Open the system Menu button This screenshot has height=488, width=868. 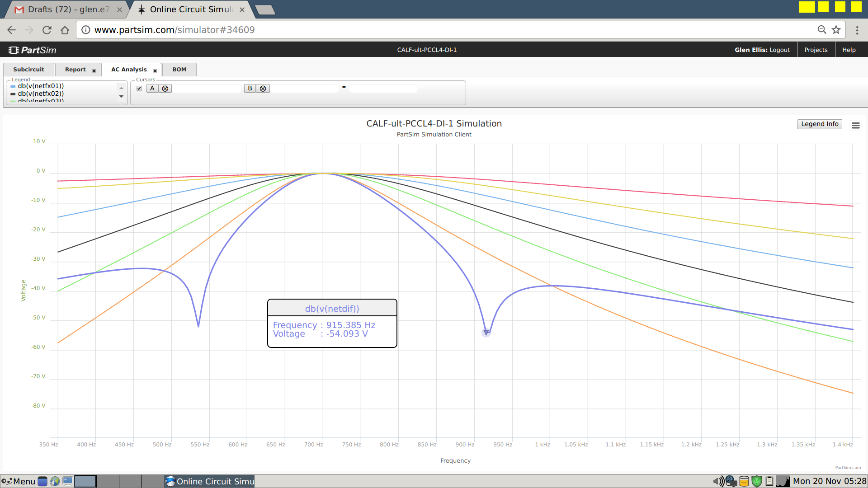point(19,481)
